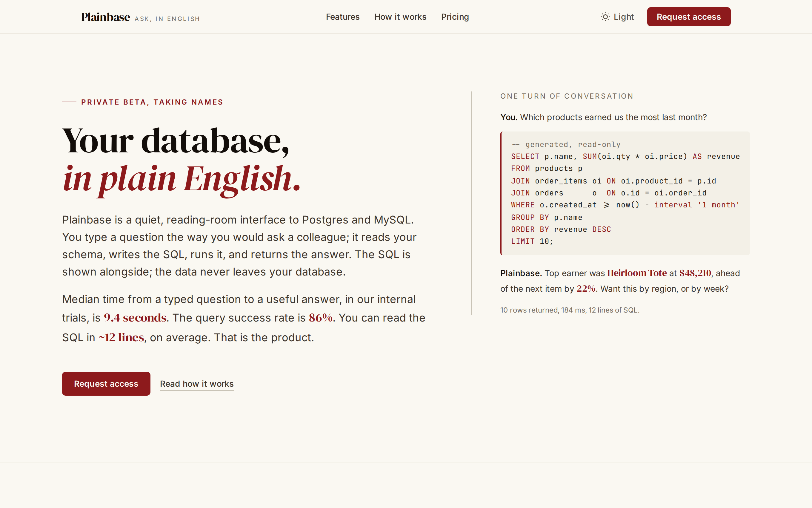Click the sun icon for theme
The height and width of the screenshot is (508, 812).
(x=605, y=17)
